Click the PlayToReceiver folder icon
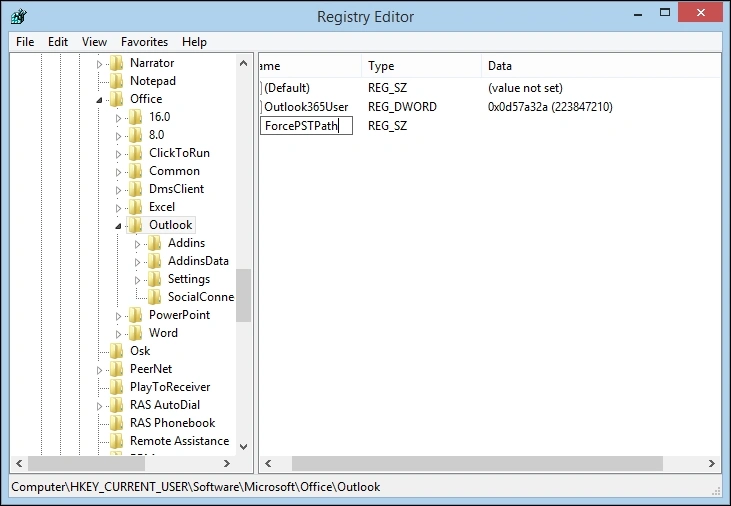731x506 pixels. pyautogui.click(x=116, y=387)
